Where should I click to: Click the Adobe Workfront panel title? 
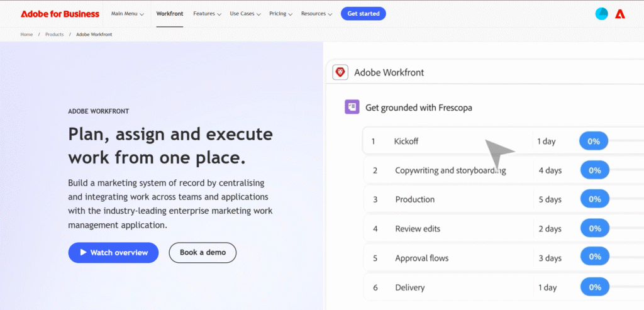click(389, 73)
